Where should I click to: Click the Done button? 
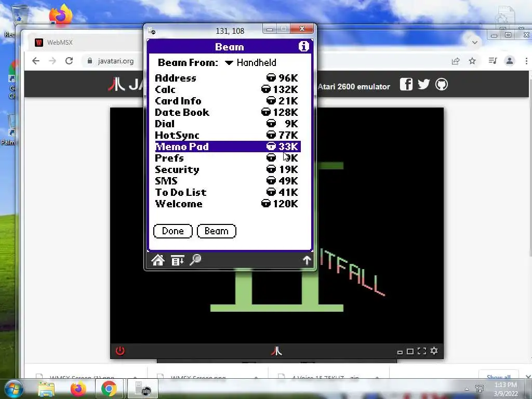[x=172, y=231]
